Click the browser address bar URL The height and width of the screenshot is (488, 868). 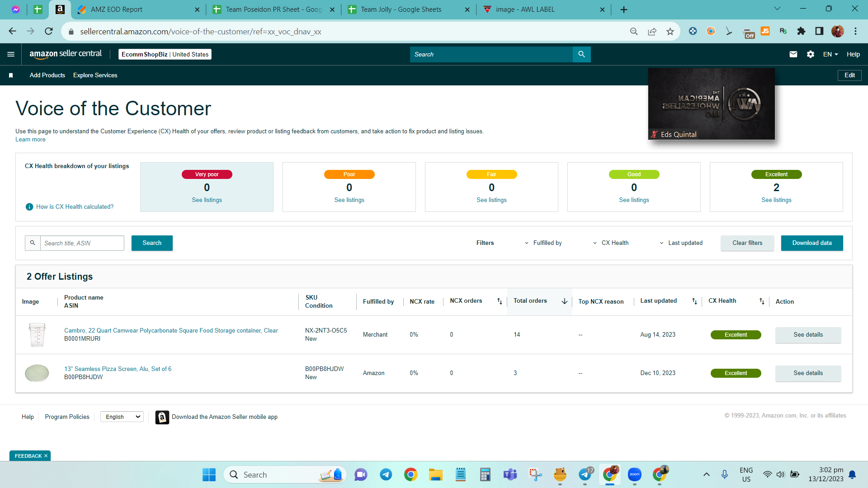pos(201,32)
